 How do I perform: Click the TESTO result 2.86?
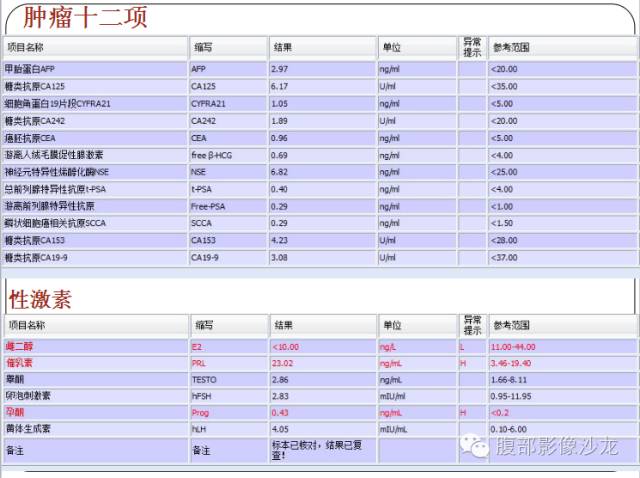point(280,380)
